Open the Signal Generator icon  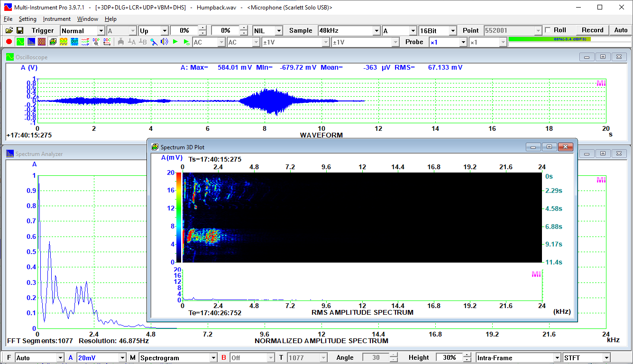pyautogui.click(x=63, y=42)
